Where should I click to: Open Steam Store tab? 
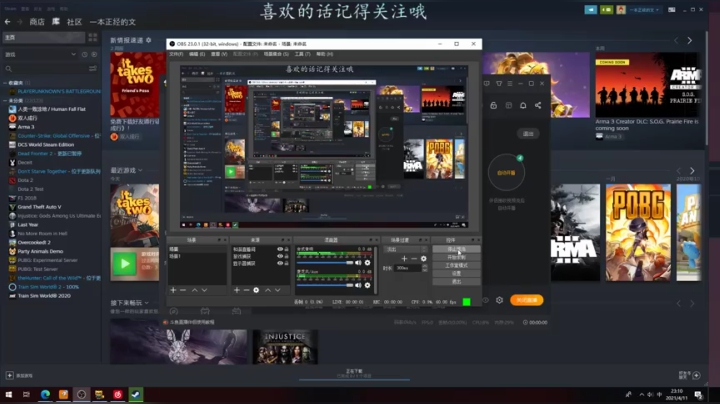[x=37, y=22]
